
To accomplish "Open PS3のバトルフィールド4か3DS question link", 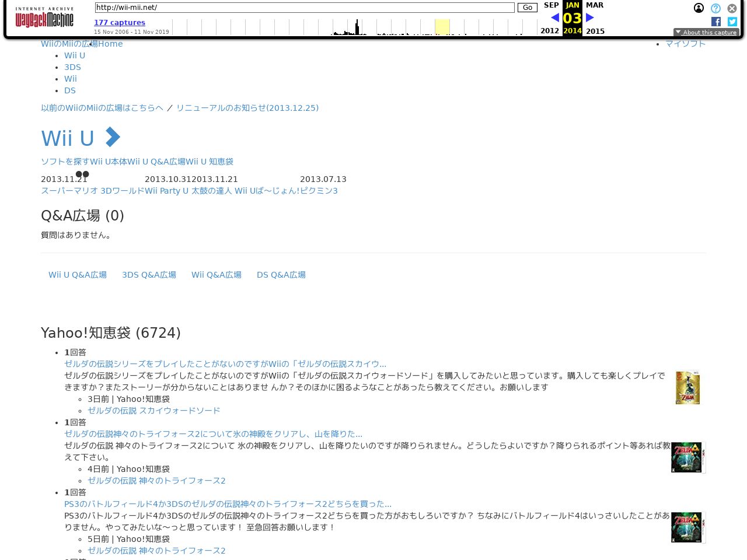I will (x=228, y=504).
